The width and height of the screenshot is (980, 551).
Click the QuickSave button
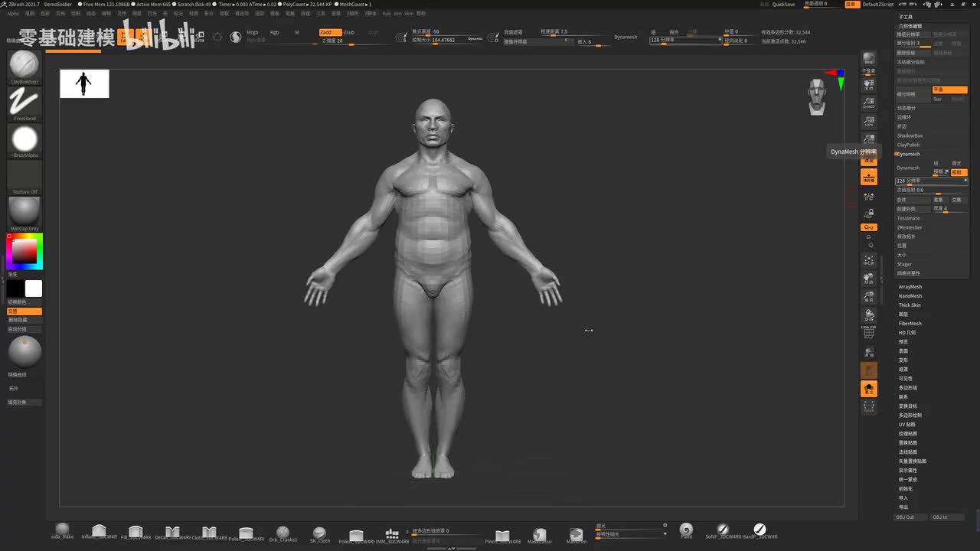783,4
